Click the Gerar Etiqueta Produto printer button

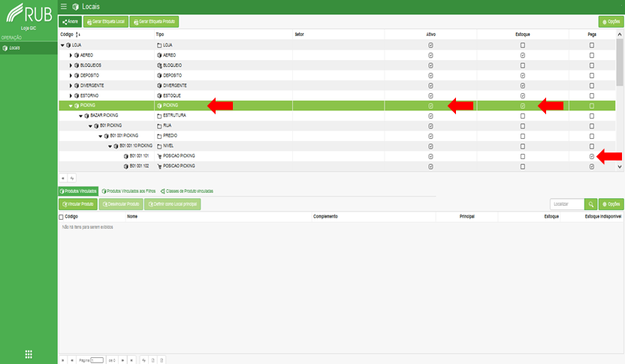pos(154,22)
